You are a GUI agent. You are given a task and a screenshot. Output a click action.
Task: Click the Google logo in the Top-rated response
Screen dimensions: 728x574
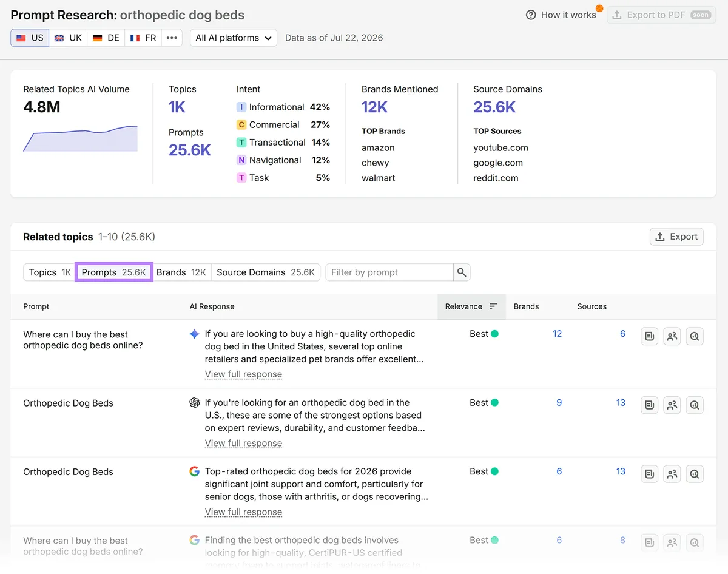[194, 471]
